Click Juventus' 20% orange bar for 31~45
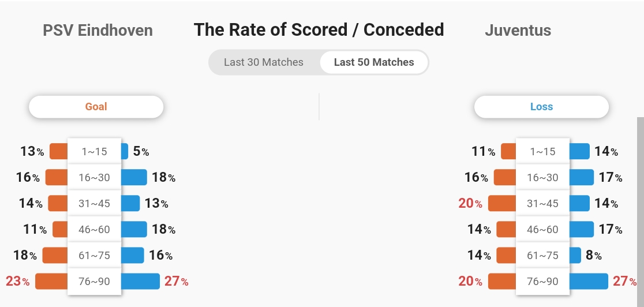The image size is (644, 307). [x=502, y=204]
